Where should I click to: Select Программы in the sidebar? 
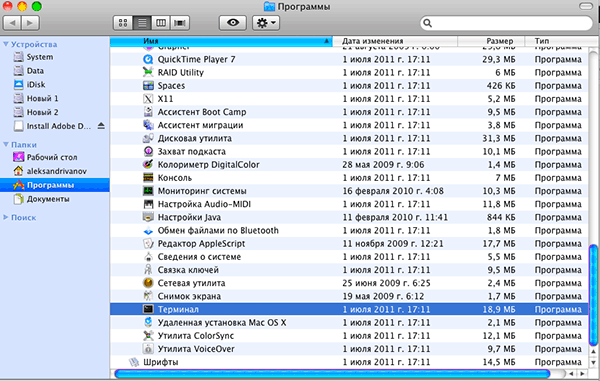[55, 185]
